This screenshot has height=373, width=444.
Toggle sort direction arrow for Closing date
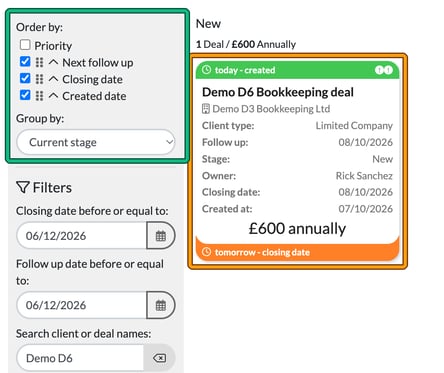pos(53,79)
